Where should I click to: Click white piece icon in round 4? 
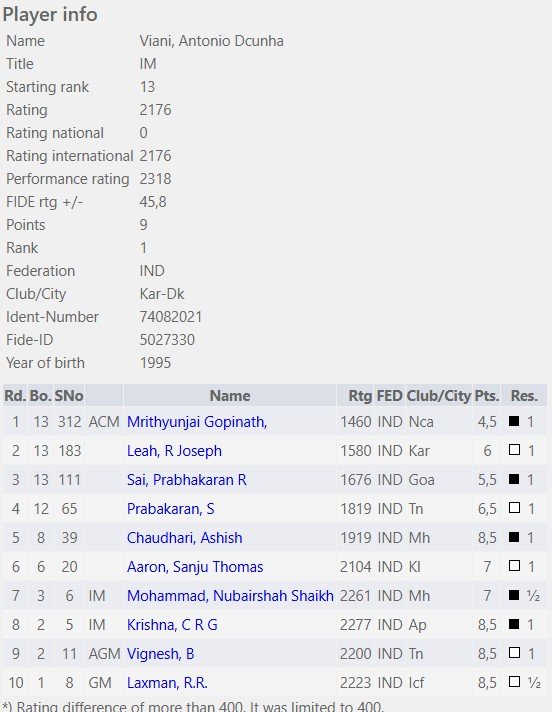pyautogui.click(x=514, y=508)
